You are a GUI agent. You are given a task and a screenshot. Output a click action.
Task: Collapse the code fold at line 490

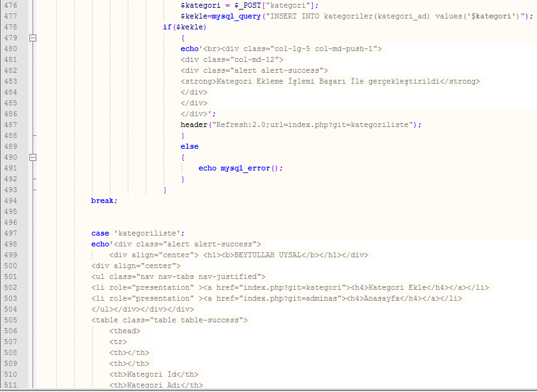coord(33,158)
